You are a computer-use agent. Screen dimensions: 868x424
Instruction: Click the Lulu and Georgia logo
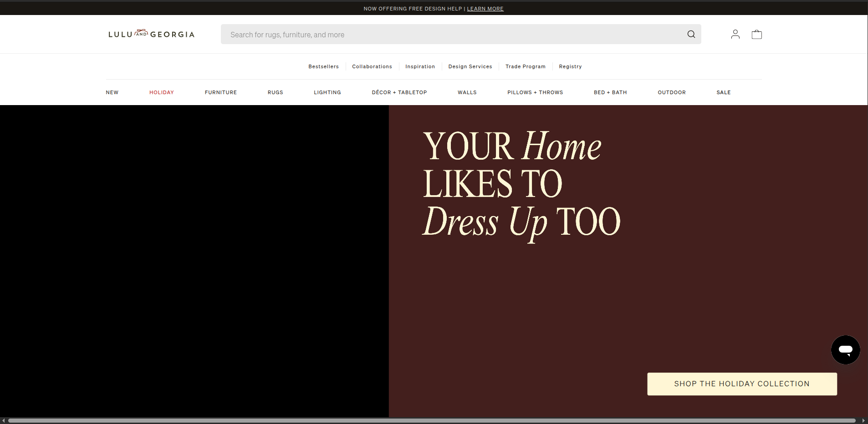pos(151,34)
